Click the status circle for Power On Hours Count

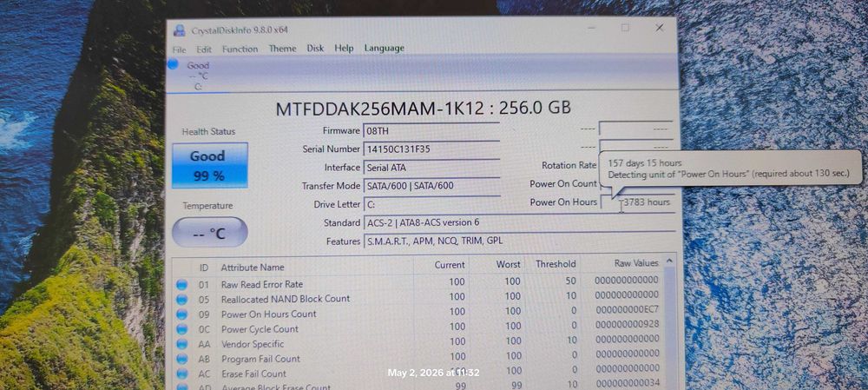(x=182, y=314)
